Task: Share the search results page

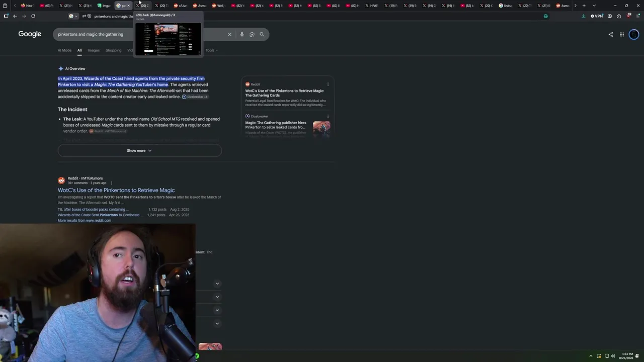Action: [611, 34]
